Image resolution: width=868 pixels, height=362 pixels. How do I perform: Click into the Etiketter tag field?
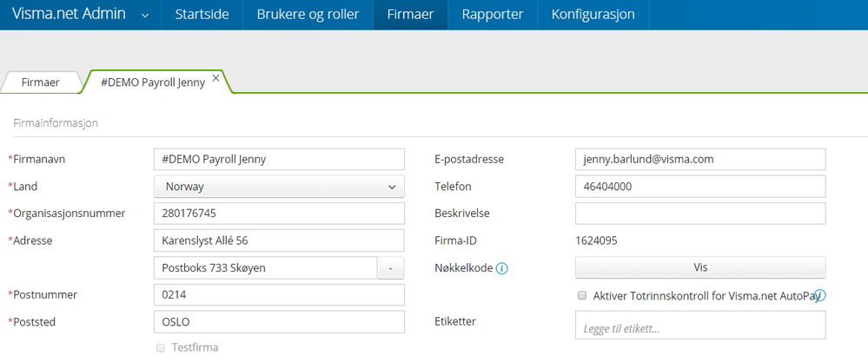pyautogui.click(x=699, y=328)
